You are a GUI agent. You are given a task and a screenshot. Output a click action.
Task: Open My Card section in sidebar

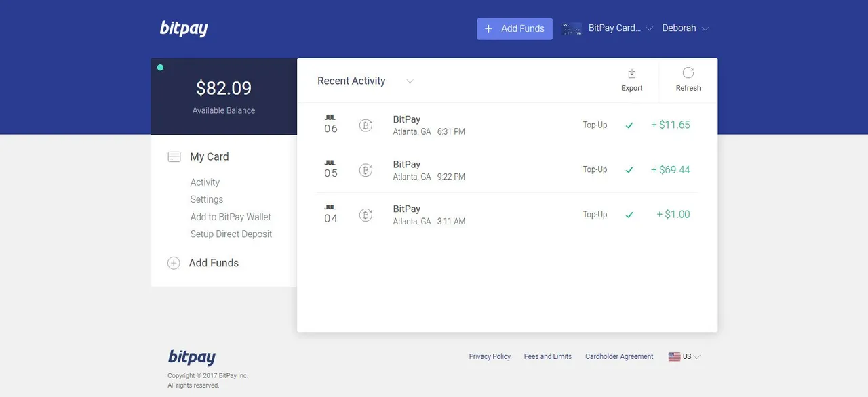(210, 156)
